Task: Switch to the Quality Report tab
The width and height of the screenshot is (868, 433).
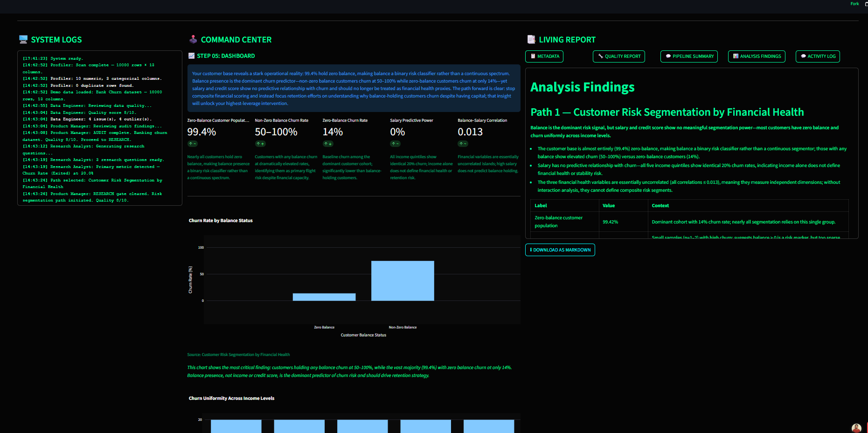Action: [619, 56]
